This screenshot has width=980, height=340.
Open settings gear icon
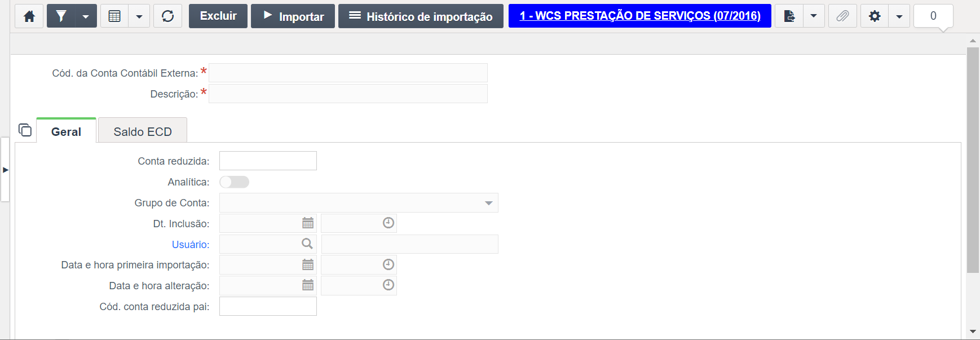point(875,16)
